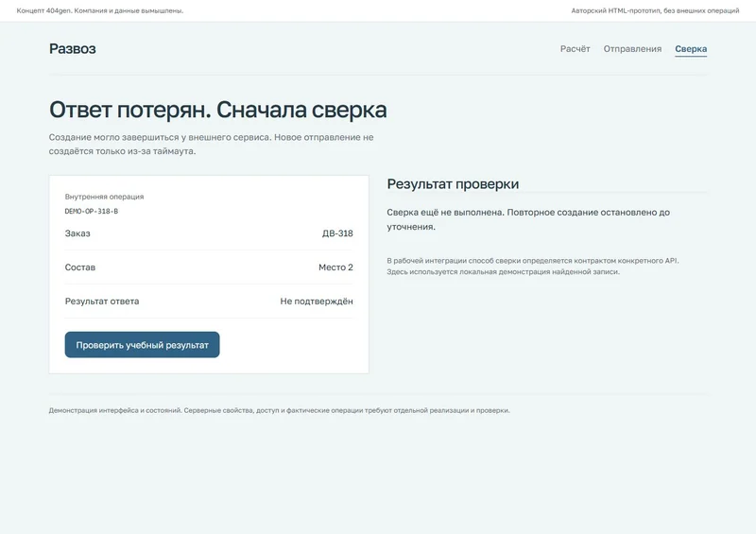Click the Развоз logo
756x534 pixels.
pos(73,49)
